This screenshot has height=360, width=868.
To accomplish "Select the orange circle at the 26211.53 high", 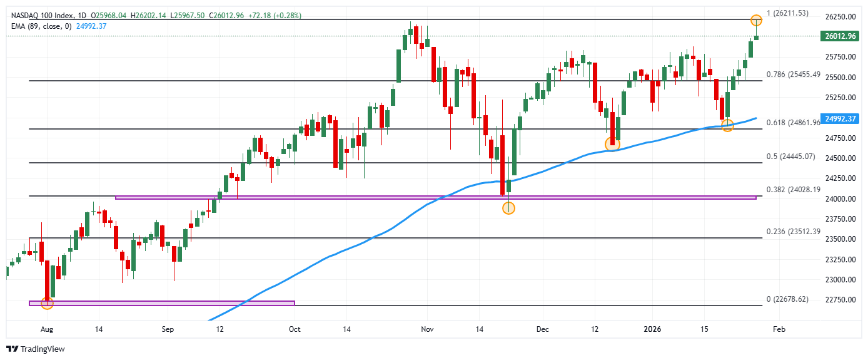I will coord(756,20).
